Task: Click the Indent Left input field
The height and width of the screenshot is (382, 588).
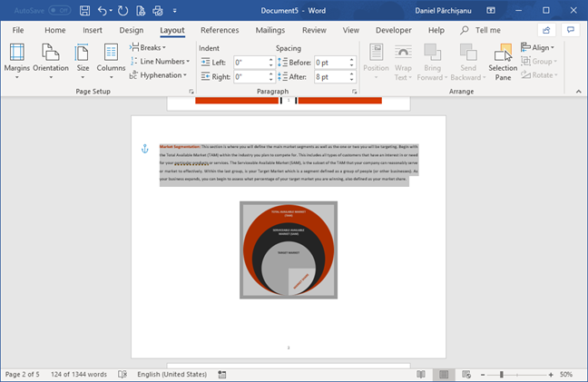Action: click(250, 63)
